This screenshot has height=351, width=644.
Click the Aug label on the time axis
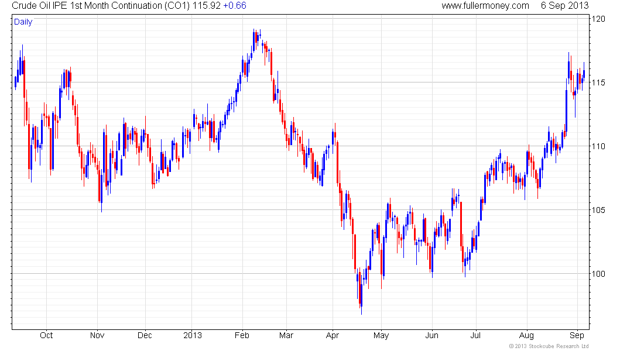pyautogui.click(x=526, y=335)
